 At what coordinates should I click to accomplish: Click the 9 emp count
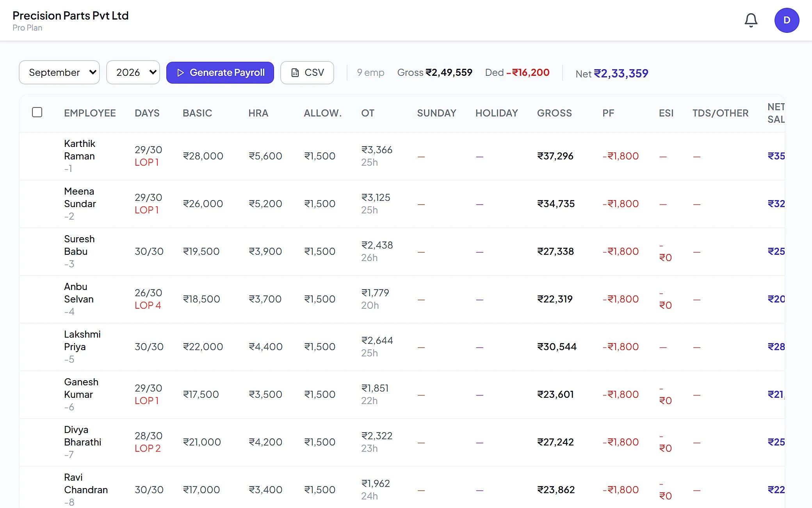click(370, 73)
